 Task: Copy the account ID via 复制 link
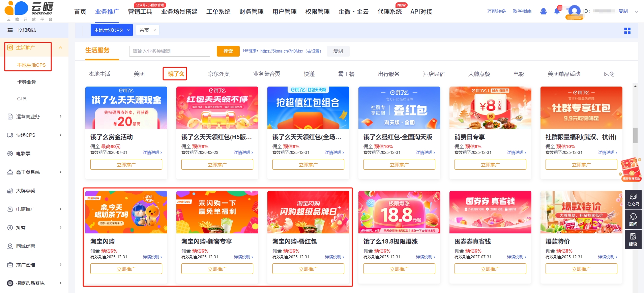(623, 11)
